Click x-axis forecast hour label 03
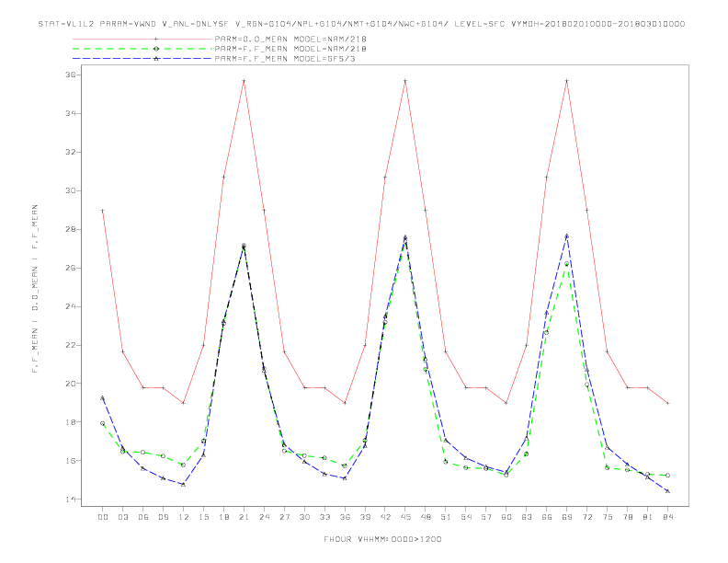This screenshot has height=563, width=728. pyautogui.click(x=122, y=517)
